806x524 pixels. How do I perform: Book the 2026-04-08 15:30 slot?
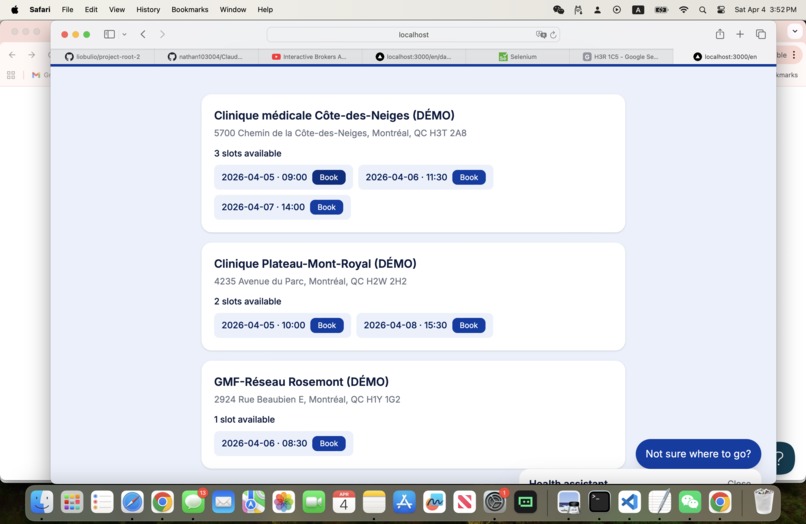tap(468, 326)
